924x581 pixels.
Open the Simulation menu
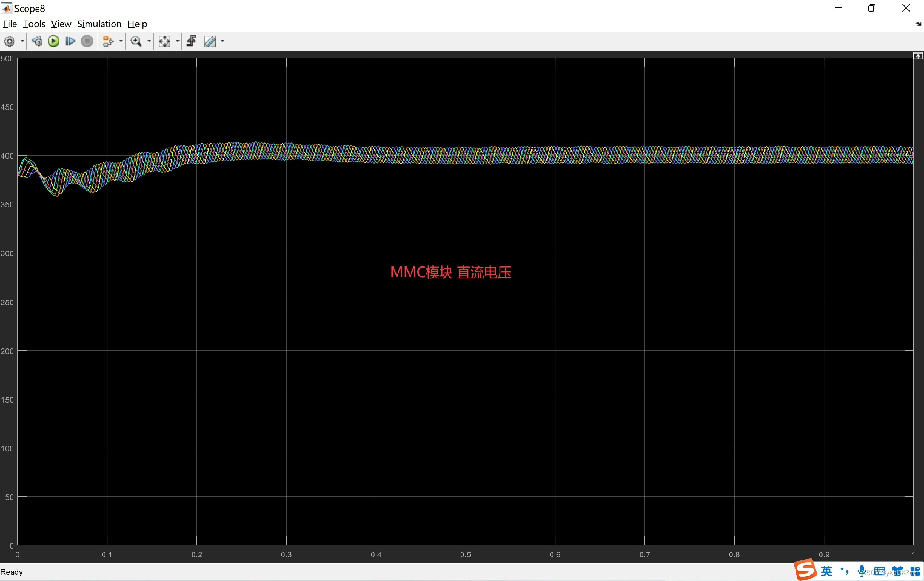pos(99,24)
